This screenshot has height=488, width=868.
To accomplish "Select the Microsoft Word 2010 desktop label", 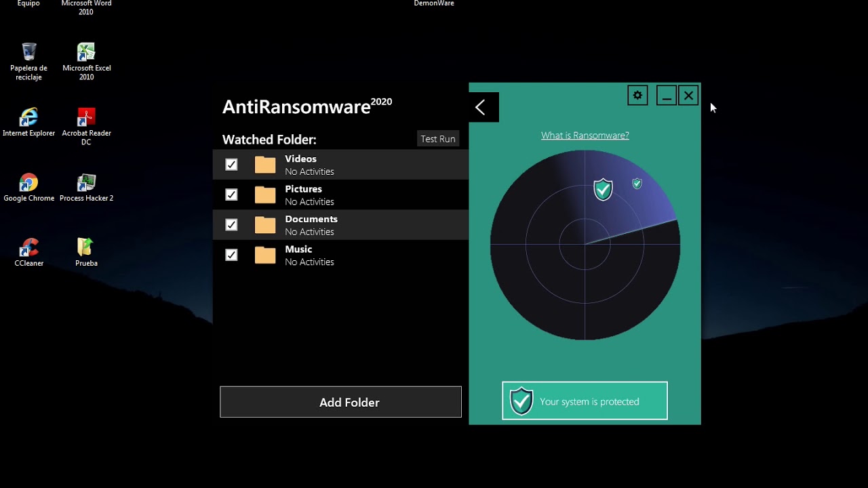I will click(86, 7).
